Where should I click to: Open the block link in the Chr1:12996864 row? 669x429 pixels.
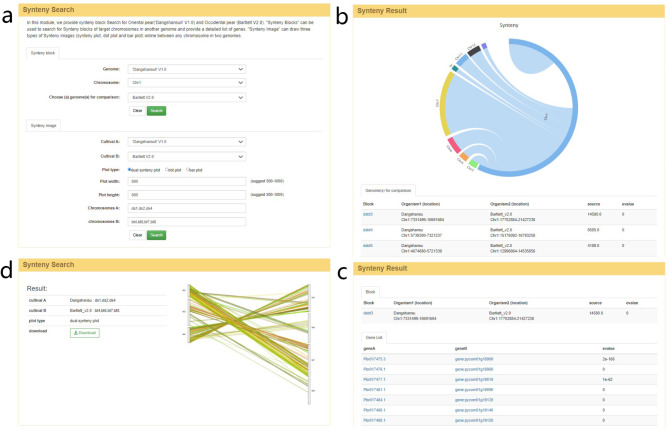(x=368, y=246)
